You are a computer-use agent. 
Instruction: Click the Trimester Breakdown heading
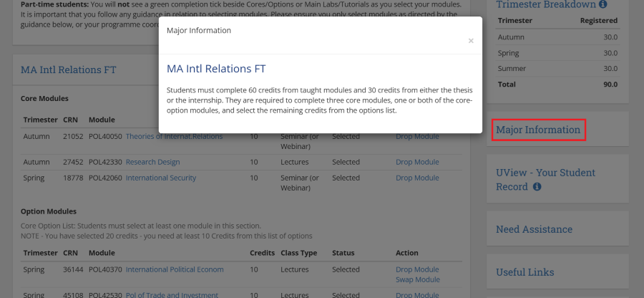(545, 5)
